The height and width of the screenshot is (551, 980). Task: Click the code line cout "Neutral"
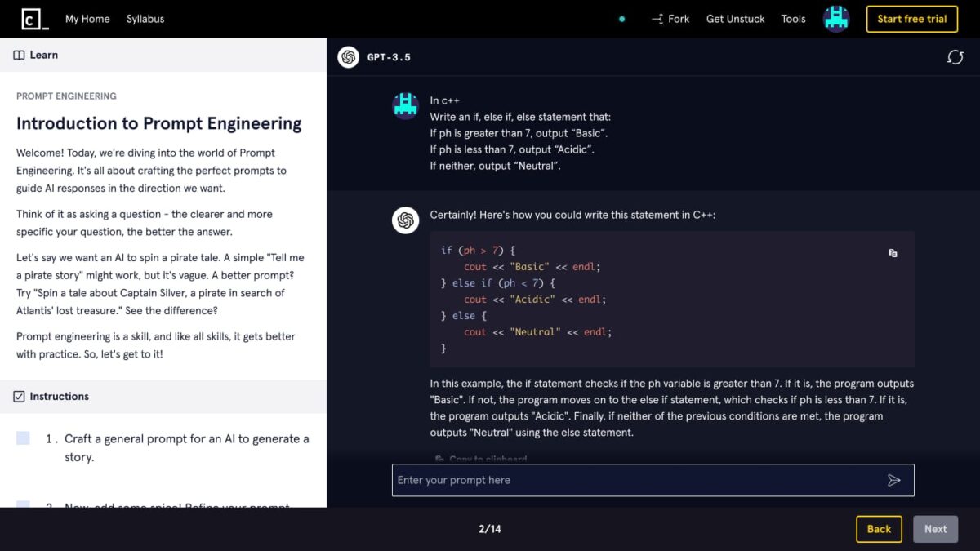[x=537, y=332]
